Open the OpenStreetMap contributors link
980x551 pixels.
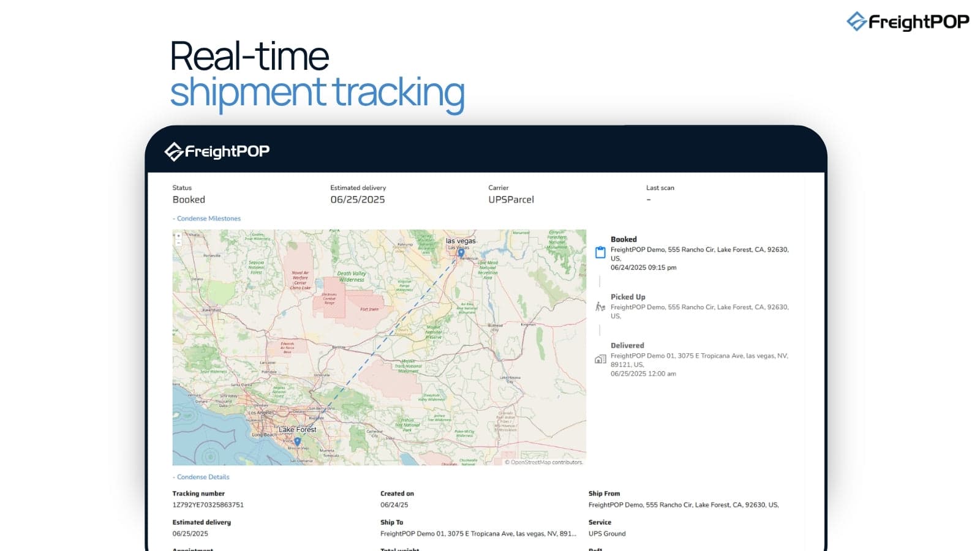[x=544, y=462]
